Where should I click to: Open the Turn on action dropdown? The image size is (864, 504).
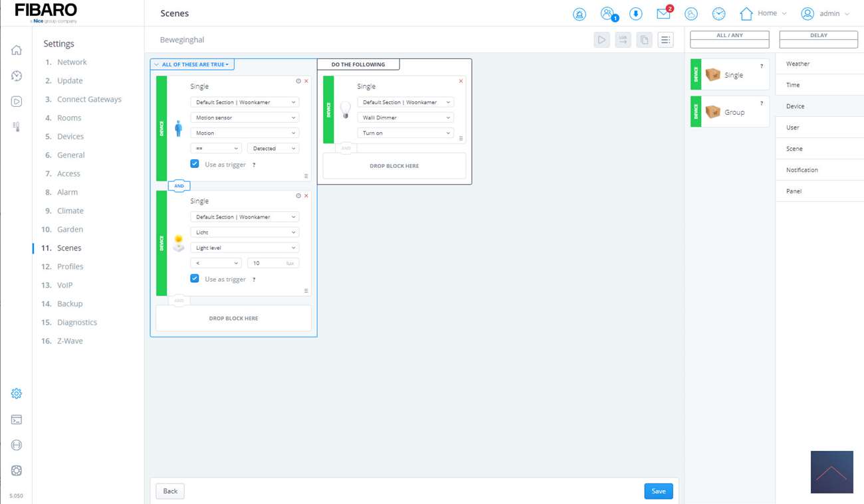(405, 133)
